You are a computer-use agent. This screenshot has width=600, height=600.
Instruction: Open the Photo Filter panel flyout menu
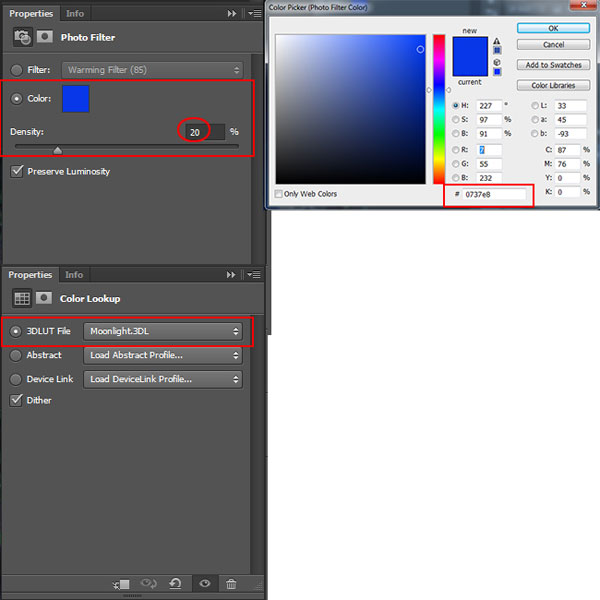coord(254,14)
